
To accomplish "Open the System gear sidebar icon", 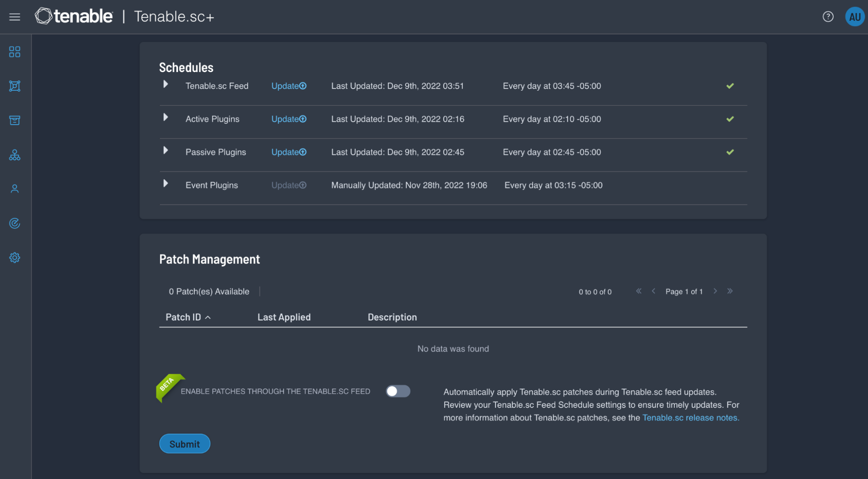I will (x=15, y=258).
